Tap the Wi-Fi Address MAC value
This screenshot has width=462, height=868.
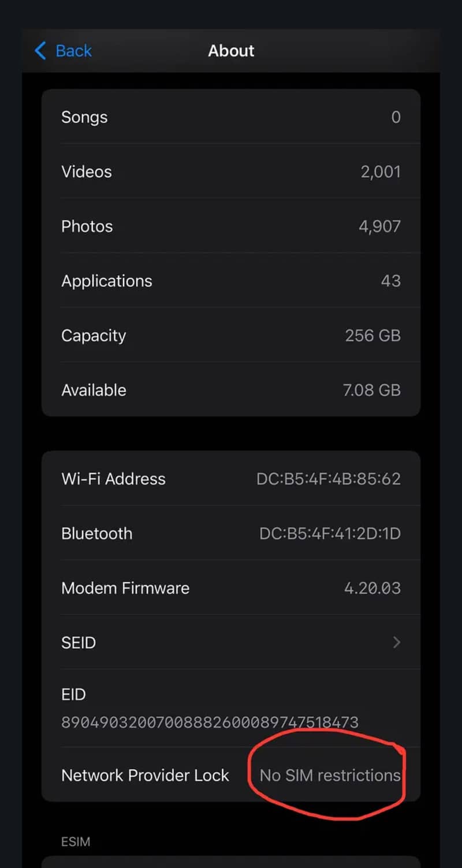coord(328,479)
